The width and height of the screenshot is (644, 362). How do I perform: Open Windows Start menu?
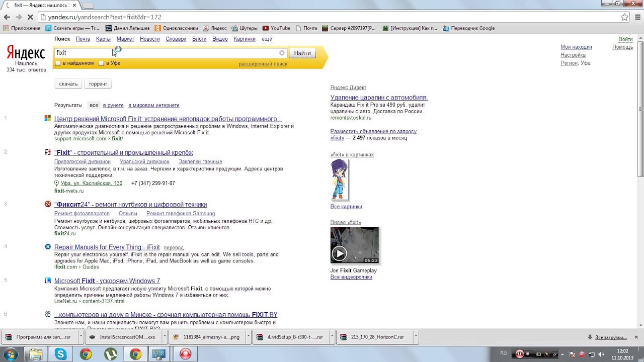(x=10, y=354)
